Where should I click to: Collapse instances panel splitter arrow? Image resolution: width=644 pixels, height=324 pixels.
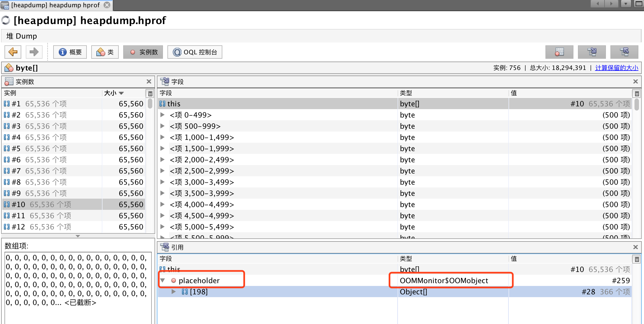pyautogui.click(x=78, y=236)
